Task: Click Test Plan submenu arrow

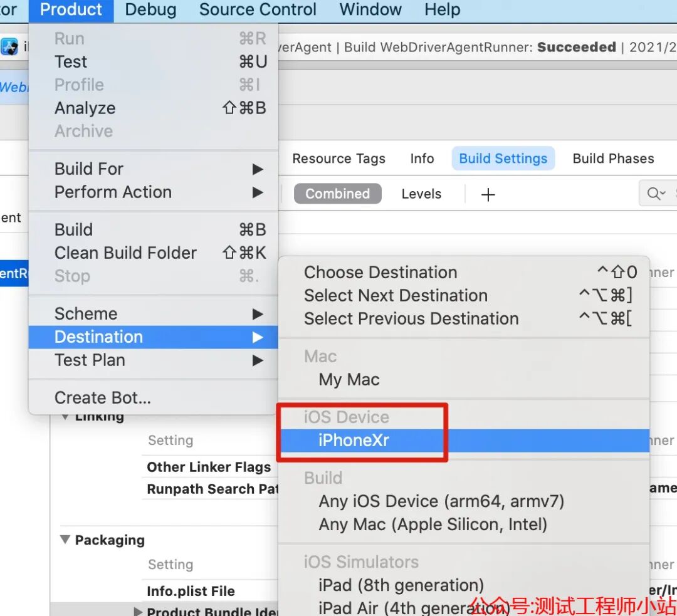Action: 258,361
